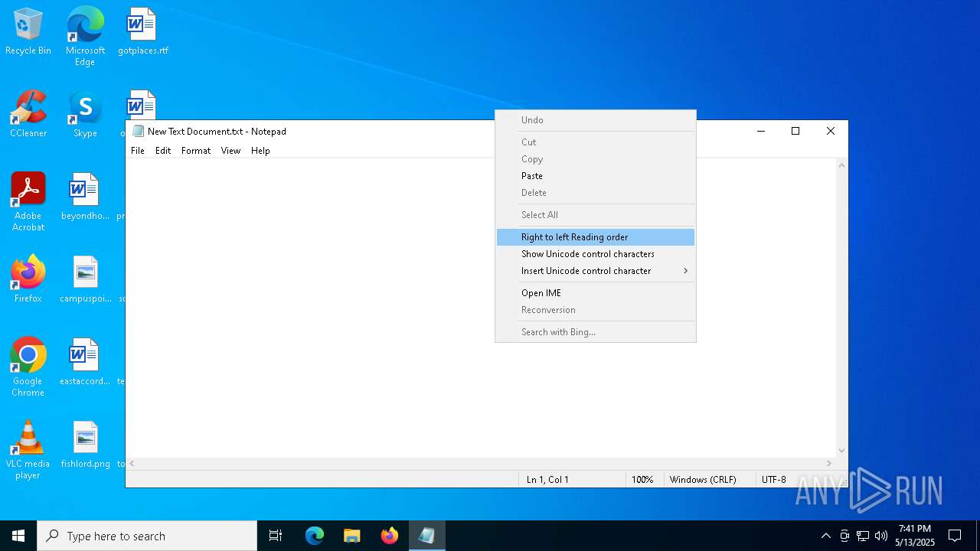Click Search with Bing in context menu
Image resolution: width=980 pixels, height=551 pixels.
click(x=596, y=332)
